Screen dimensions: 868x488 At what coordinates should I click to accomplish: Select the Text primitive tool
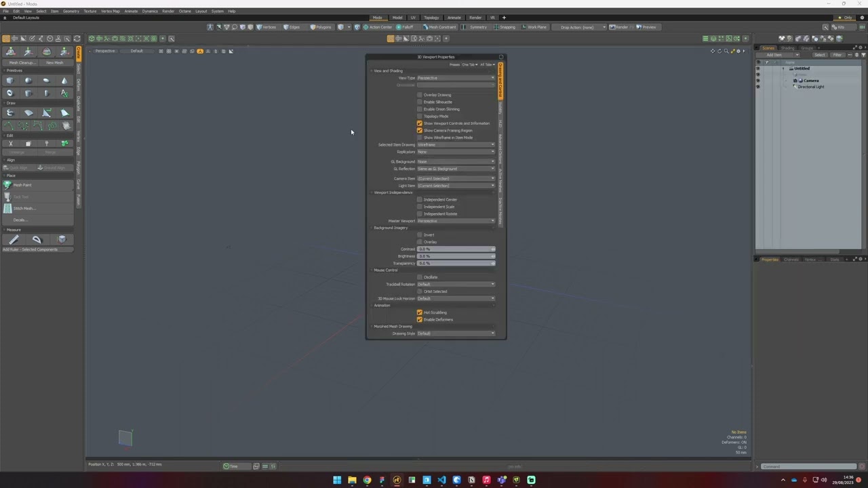[x=64, y=93]
